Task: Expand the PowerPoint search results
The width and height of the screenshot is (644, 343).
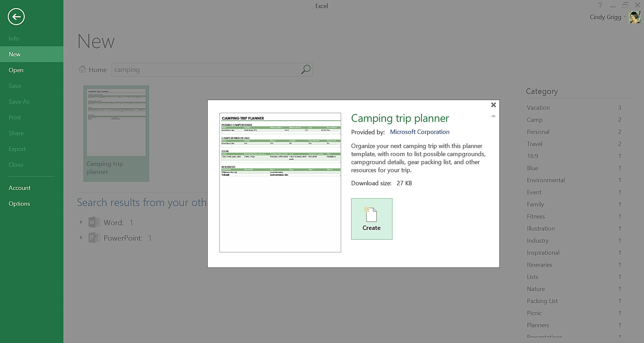Action: (81, 238)
